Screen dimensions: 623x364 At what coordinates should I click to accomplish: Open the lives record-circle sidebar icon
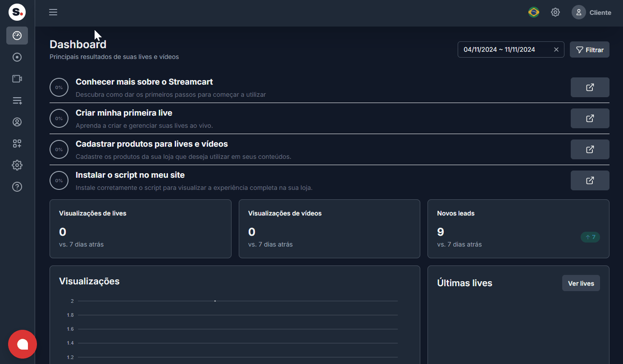coord(17,57)
